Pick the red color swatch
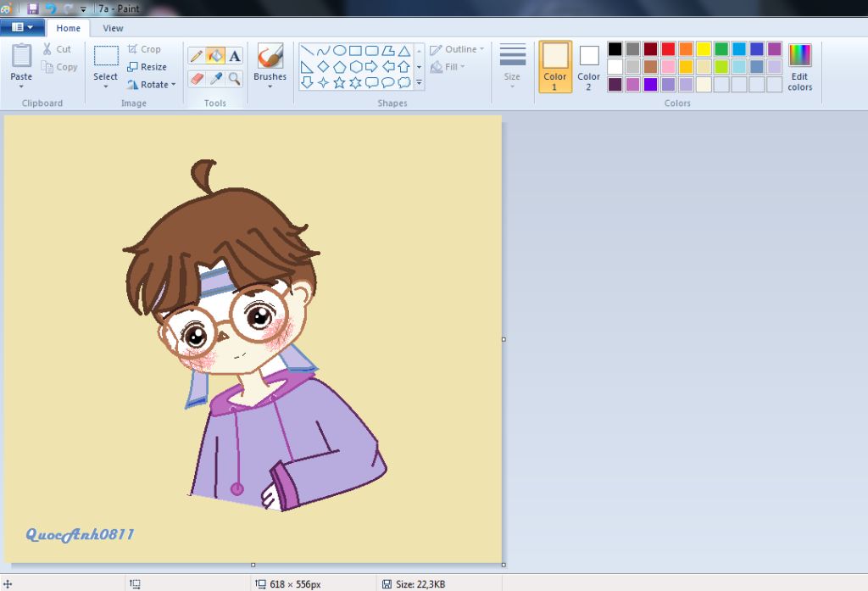The width and height of the screenshot is (868, 591). point(668,48)
